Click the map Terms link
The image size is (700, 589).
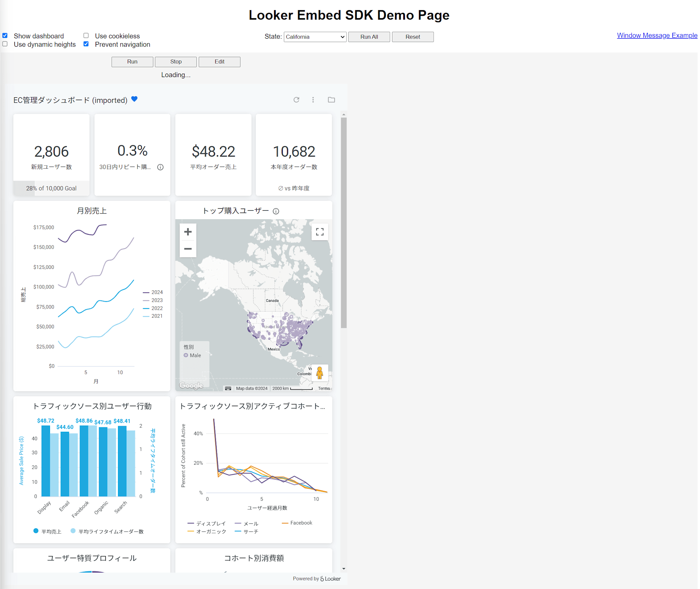(x=324, y=389)
